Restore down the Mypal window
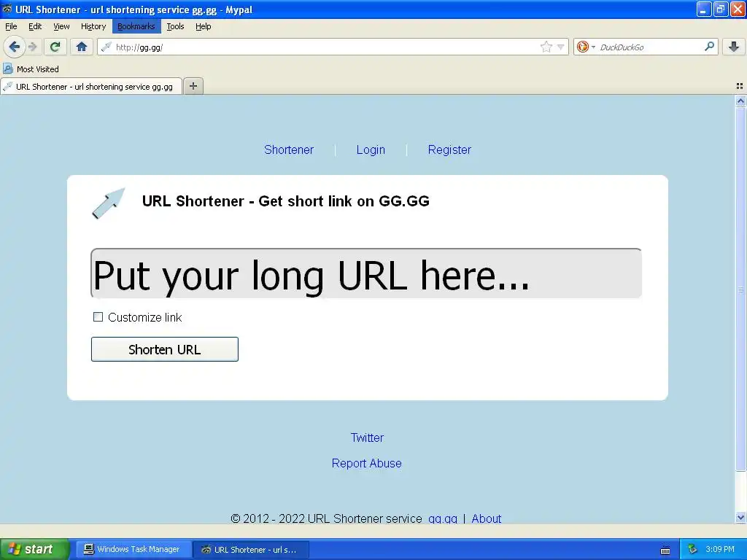This screenshot has height=560, width=747. [720, 9]
